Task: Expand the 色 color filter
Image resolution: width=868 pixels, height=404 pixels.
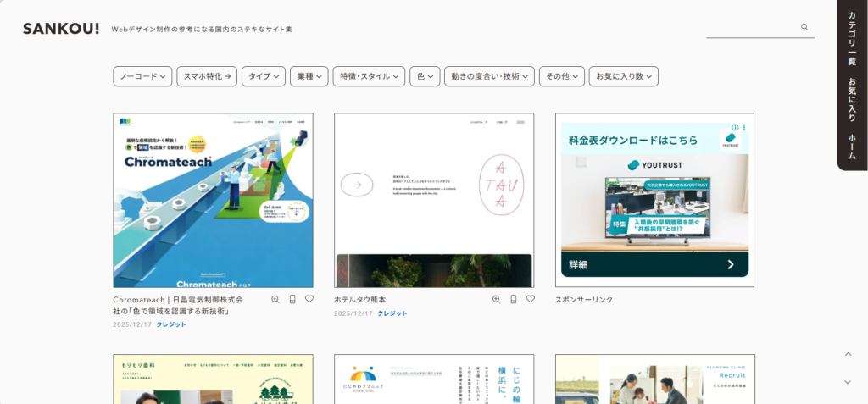Action: (x=425, y=76)
